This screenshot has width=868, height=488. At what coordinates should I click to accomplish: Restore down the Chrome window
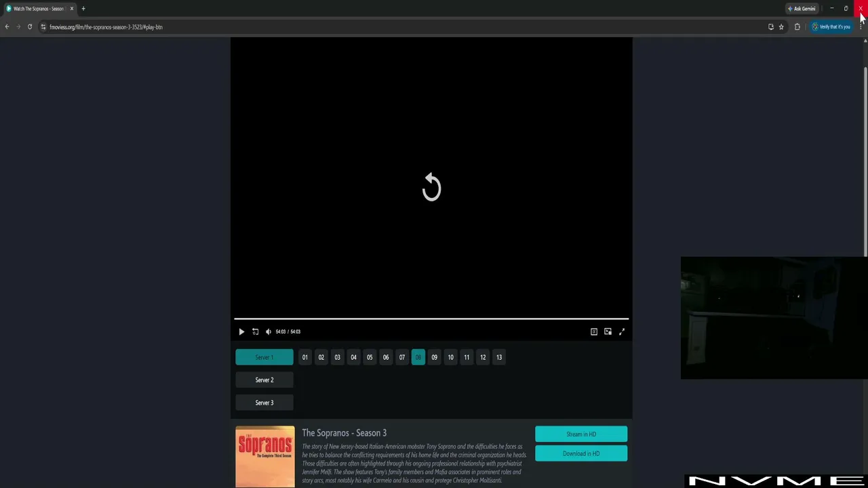click(846, 9)
